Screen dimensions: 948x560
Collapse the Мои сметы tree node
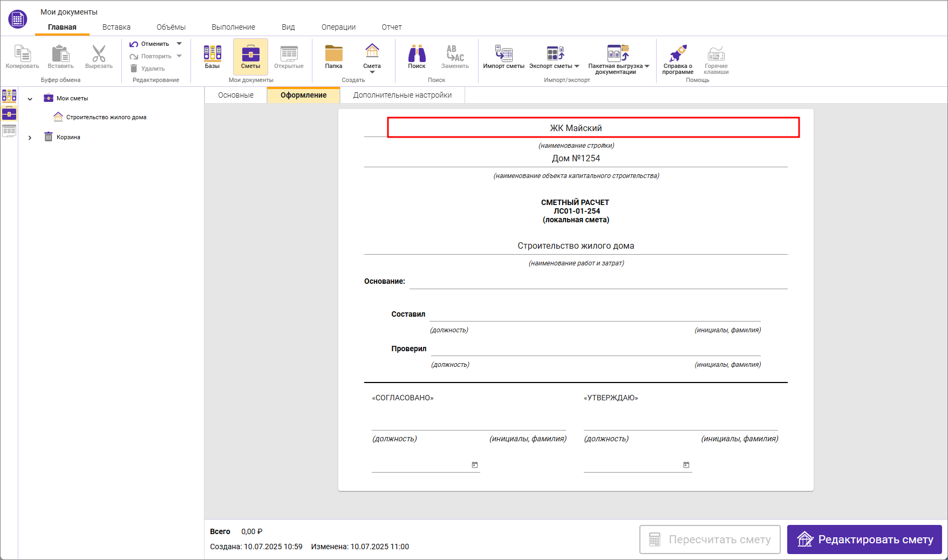click(30, 99)
